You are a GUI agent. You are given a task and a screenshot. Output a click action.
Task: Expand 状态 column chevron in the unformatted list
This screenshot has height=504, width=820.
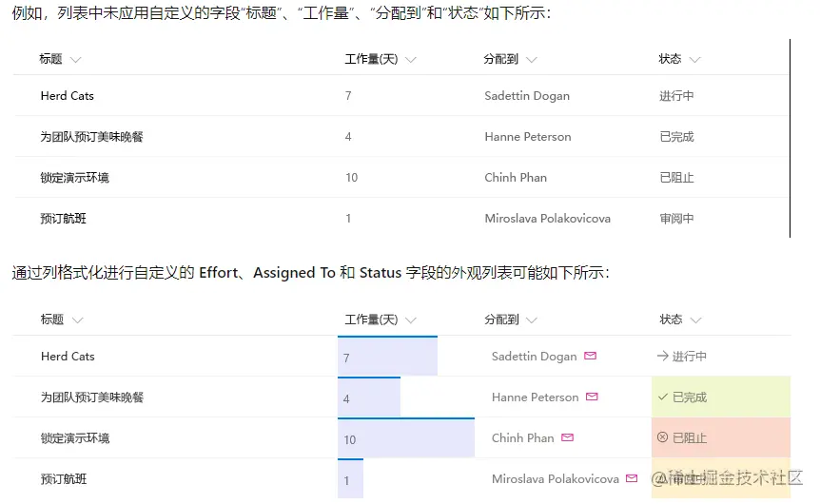click(x=695, y=60)
